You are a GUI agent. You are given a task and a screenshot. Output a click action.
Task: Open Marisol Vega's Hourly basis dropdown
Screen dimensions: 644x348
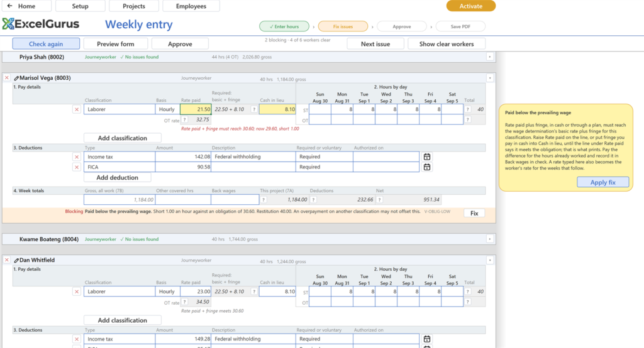tap(167, 109)
